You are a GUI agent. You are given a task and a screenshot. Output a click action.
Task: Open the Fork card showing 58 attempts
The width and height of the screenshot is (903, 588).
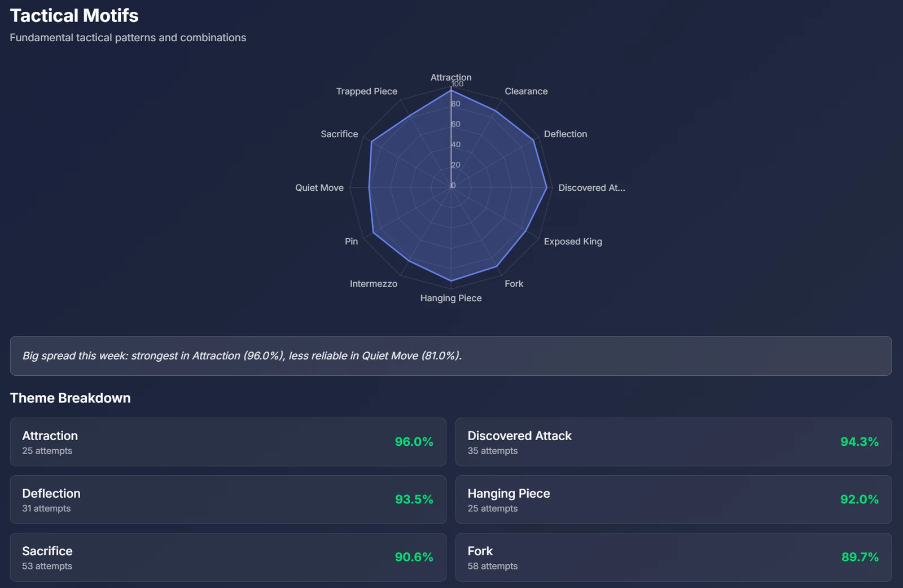click(x=673, y=557)
